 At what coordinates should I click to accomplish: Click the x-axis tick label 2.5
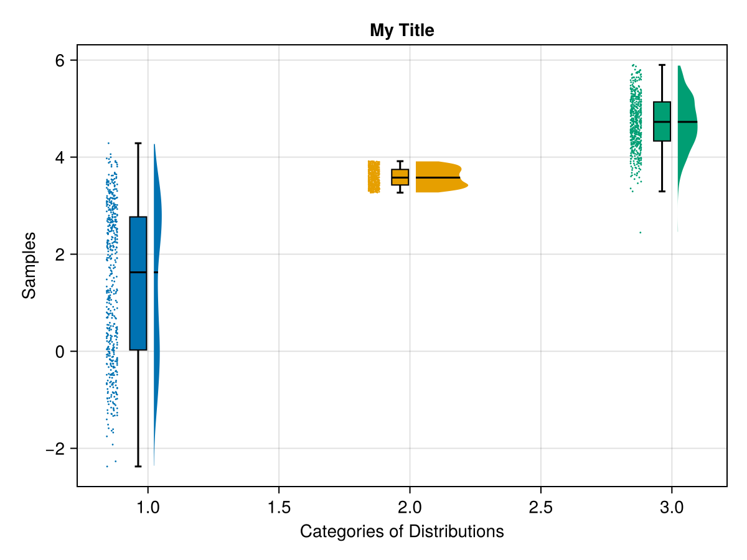click(540, 506)
